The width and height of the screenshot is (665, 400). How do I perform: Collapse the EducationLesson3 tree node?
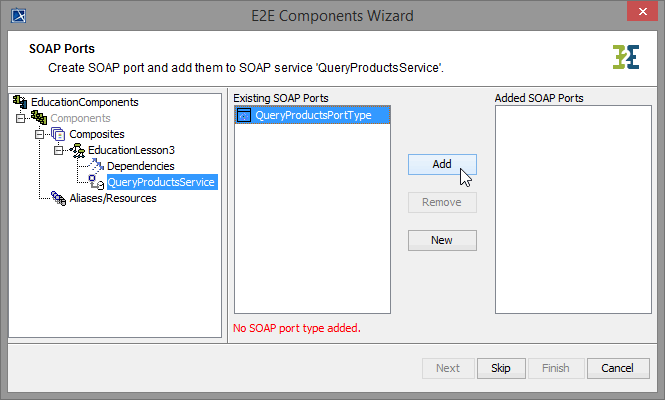click(x=58, y=150)
